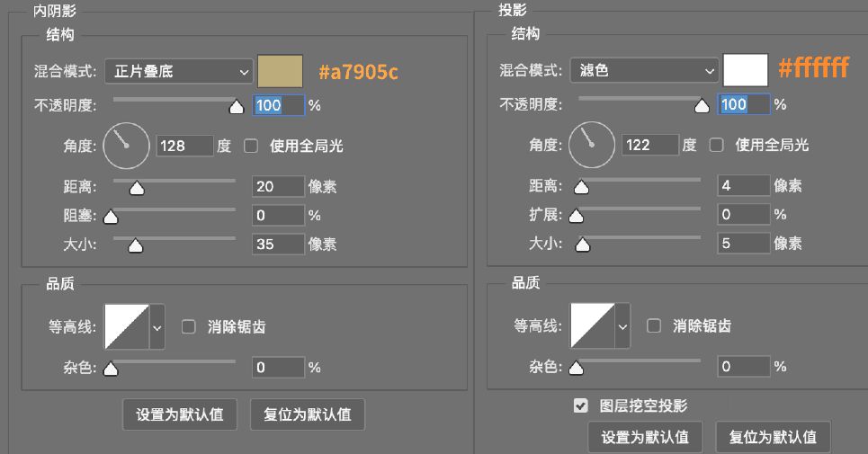Expand Drop Shadow contour picker arrow
This screenshot has width=868, height=454.
622,326
